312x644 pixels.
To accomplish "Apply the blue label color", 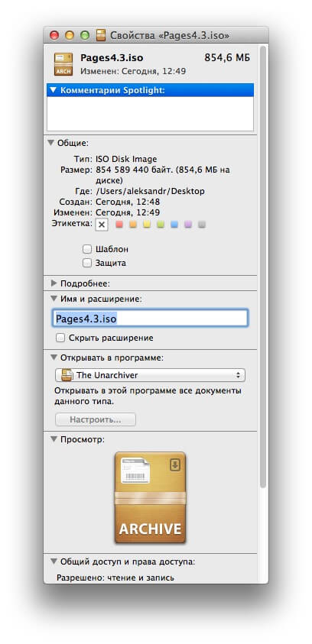I will pyautogui.click(x=174, y=225).
